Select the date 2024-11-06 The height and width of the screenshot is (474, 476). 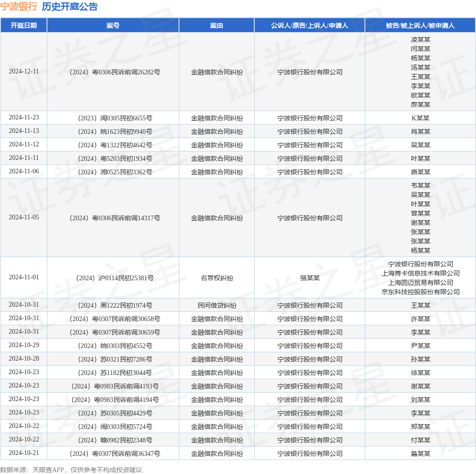click(24, 171)
